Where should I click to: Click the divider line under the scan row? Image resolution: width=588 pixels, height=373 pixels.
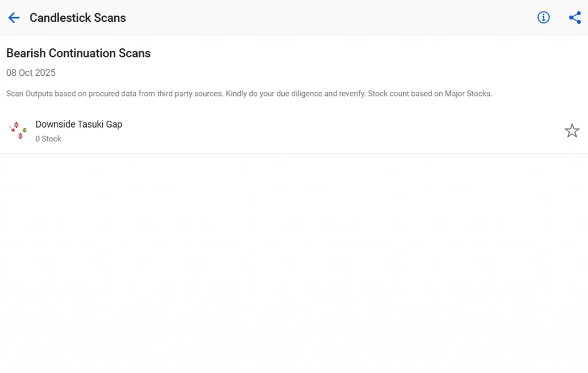[294, 153]
